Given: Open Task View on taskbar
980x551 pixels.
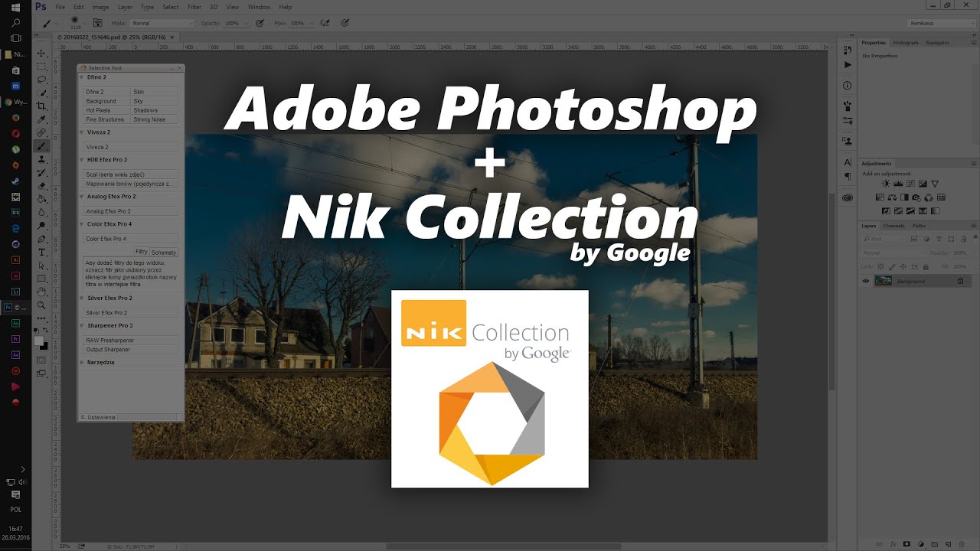Looking at the screenshot, I should (15, 37).
